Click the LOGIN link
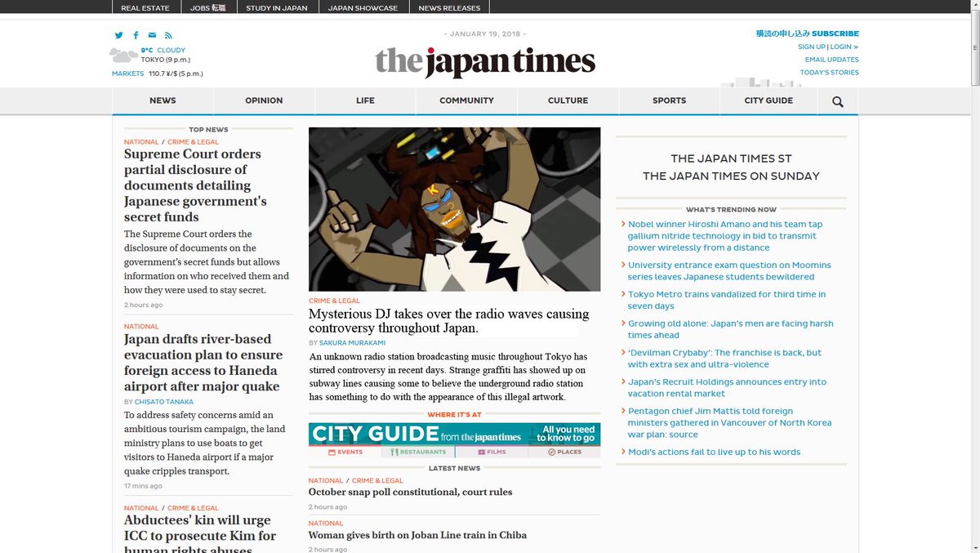The image size is (980, 553). [x=844, y=47]
